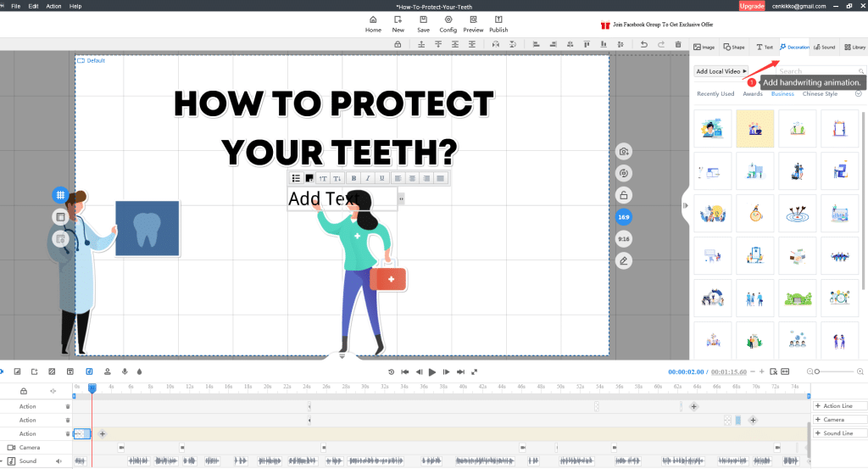Switch to 9:16 aspect ratio
Image resolution: width=868 pixels, height=469 pixels.
(624, 239)
